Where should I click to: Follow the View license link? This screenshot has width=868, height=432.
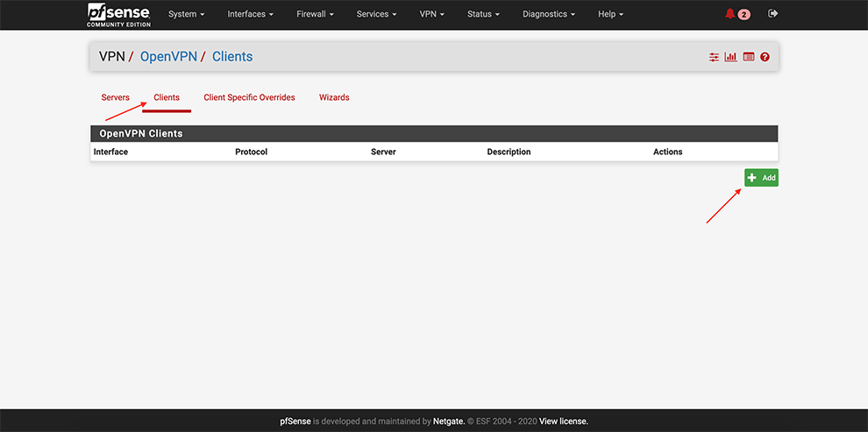pyautogui.click(x=563, y=421)
